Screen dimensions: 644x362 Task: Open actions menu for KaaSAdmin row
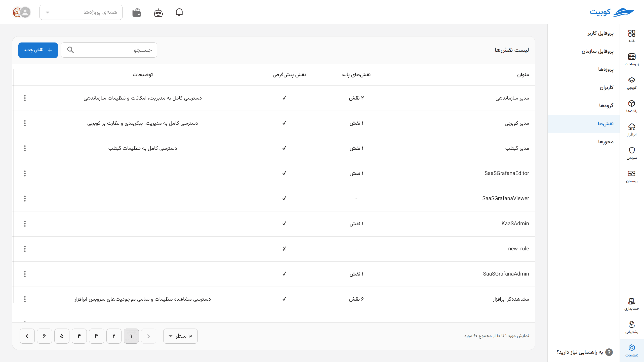(25, 224)
